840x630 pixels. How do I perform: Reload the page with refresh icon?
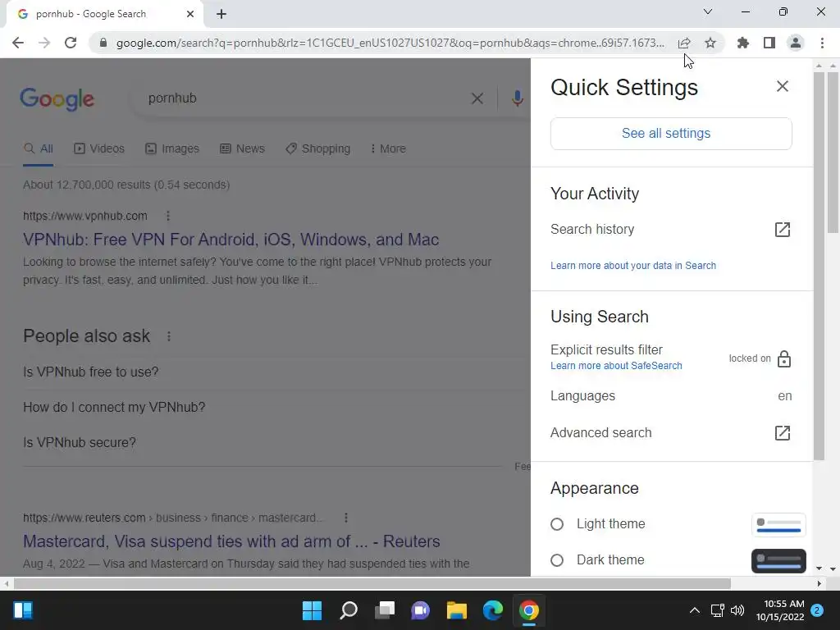click(x=71, y=43)
